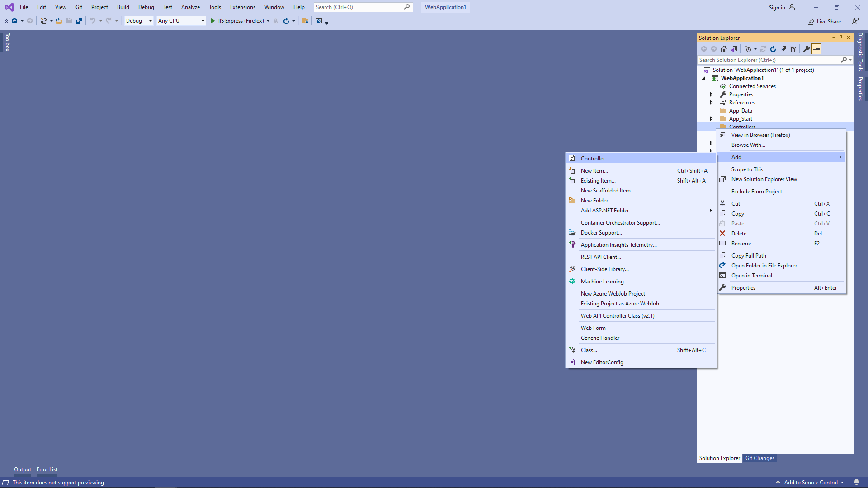Click the Show All Files icon
The image size is (868, 488).
point(793,49)
